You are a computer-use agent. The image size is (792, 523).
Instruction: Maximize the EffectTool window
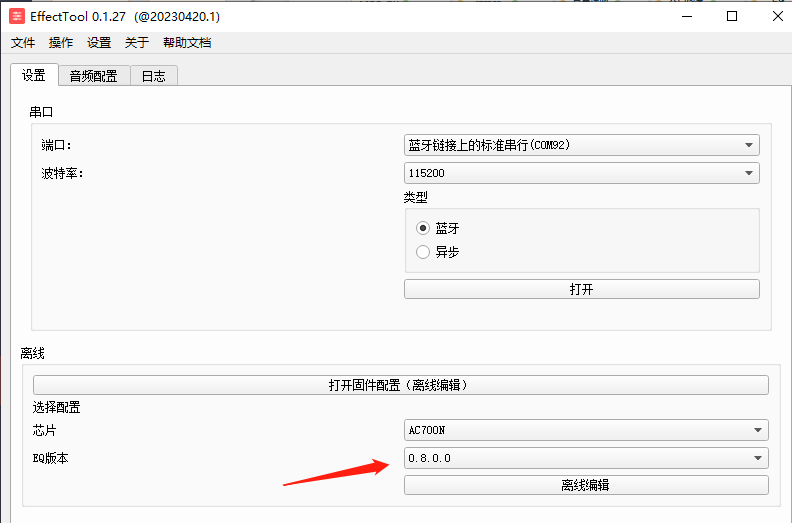tap(732, 16)
